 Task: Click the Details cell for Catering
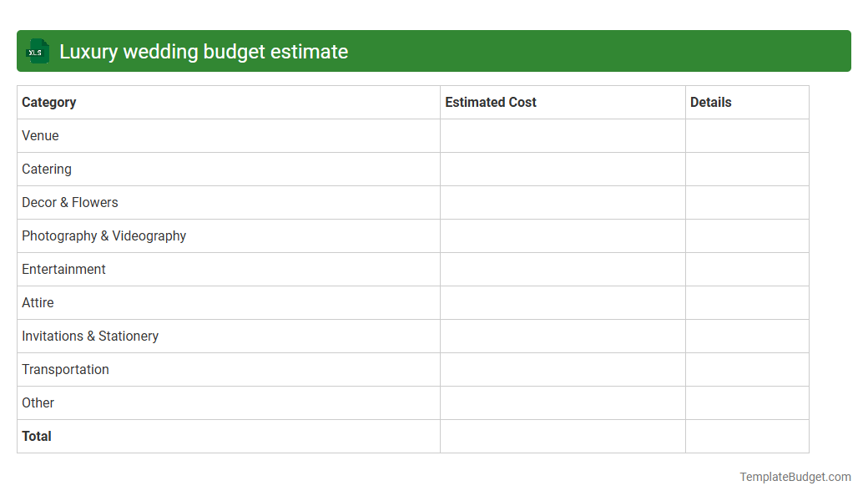(747, 169)
